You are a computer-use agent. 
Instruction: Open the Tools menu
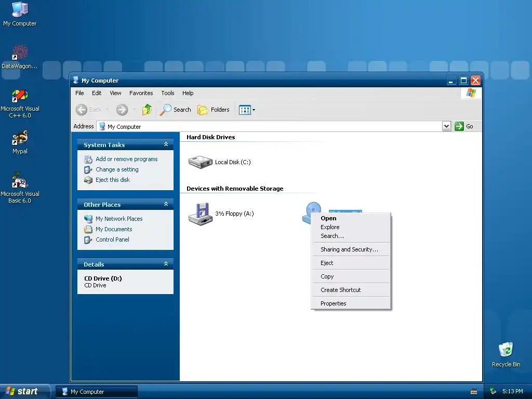[x=168, y=93]
